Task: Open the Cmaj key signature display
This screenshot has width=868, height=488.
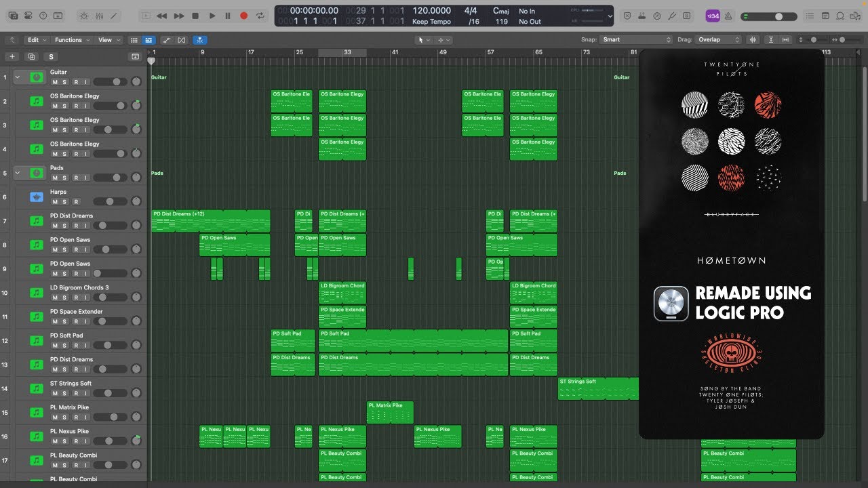Action: point(501,11)
